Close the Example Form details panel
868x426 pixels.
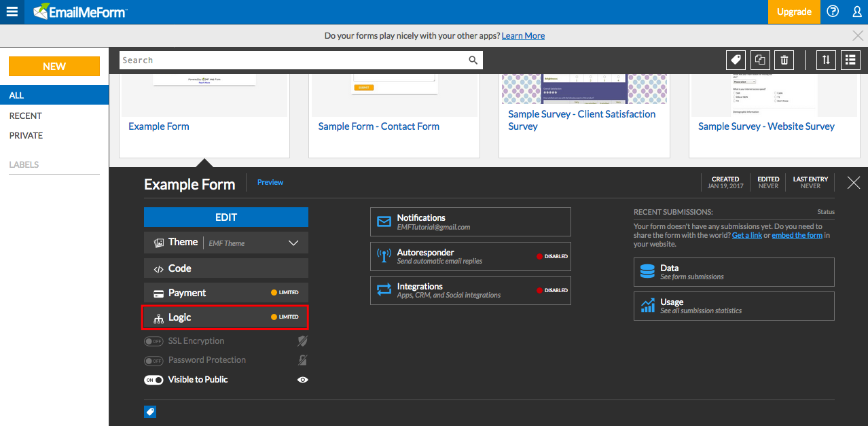854,182
